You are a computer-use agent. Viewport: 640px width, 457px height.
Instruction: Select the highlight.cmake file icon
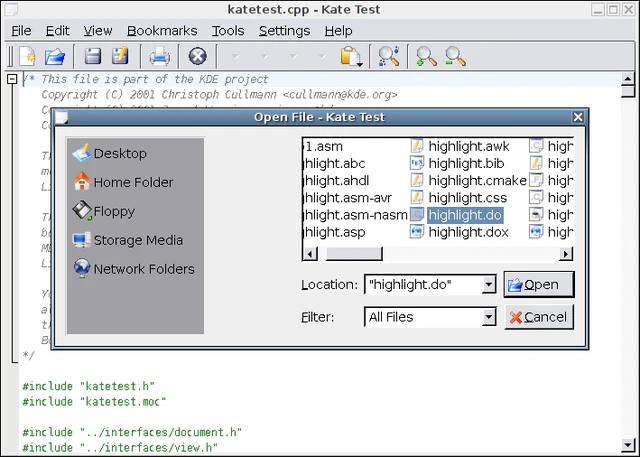(417, 180)
